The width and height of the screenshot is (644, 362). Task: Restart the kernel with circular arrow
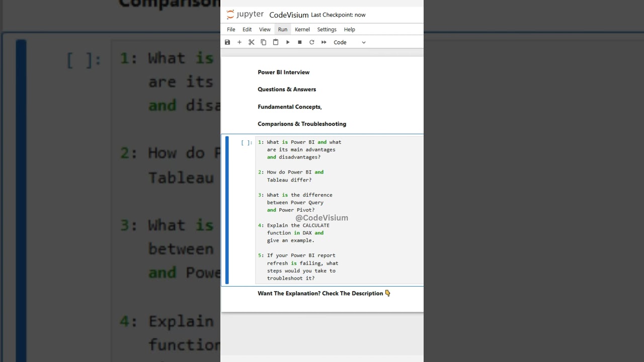tap(312, 42)
